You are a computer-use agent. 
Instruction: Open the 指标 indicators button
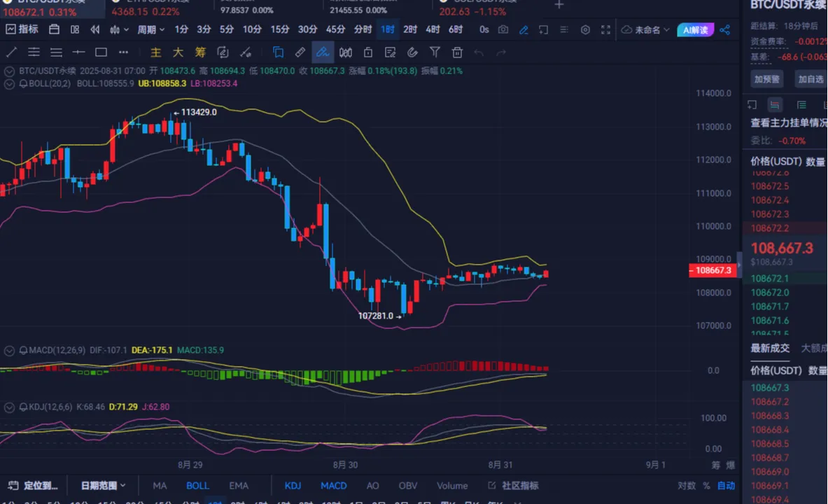coord(22,29)
